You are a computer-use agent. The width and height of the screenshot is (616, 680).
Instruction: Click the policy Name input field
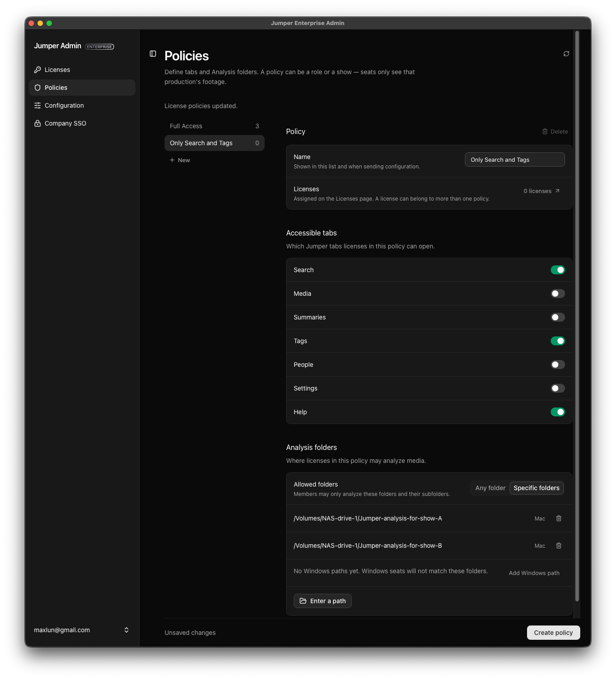(515, 160)
